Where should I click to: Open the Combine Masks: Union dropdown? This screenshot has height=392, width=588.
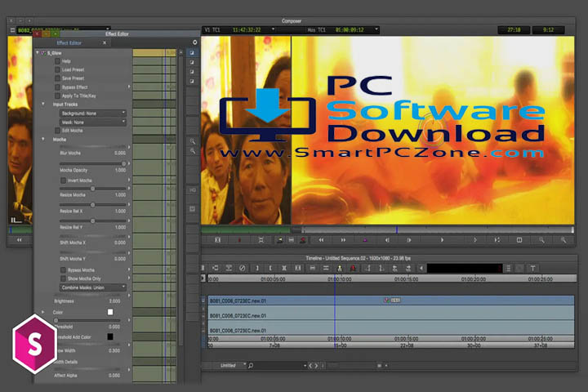coord(92,287)
